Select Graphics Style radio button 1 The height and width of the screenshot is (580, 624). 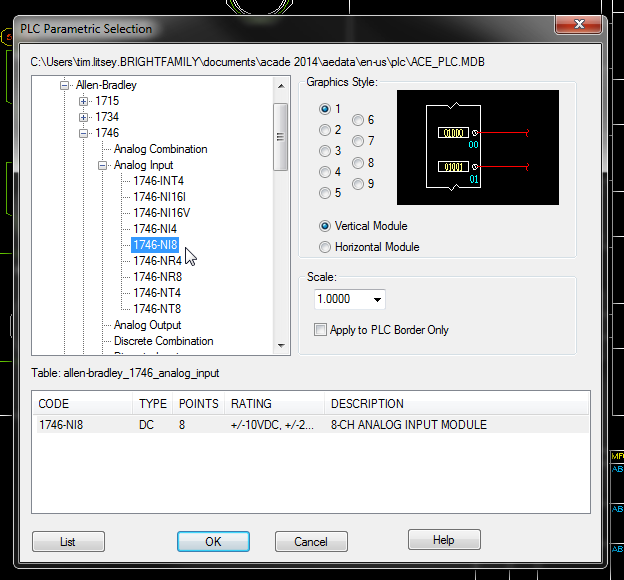coord(325,109)
